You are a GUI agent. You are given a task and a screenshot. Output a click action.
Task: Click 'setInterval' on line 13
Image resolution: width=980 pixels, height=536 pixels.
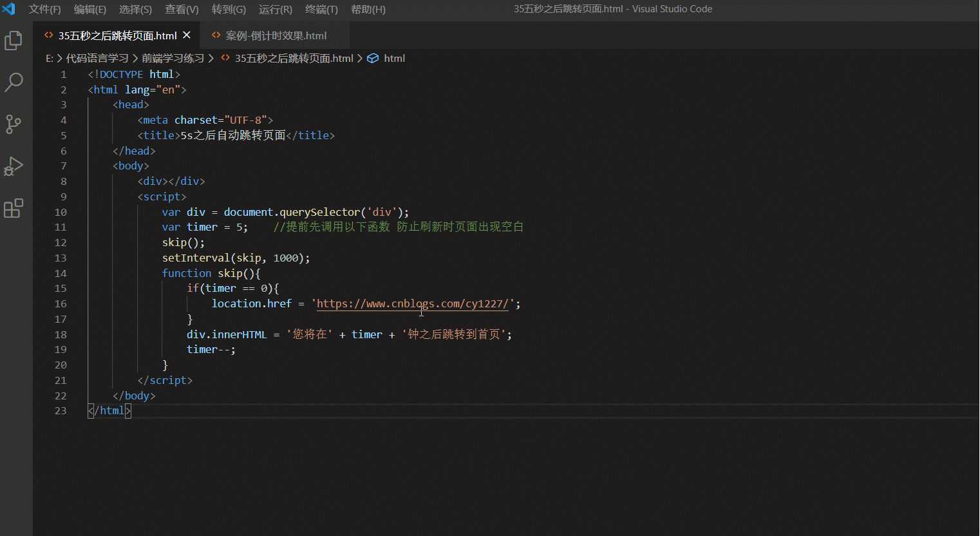click(x=196, y=258)
